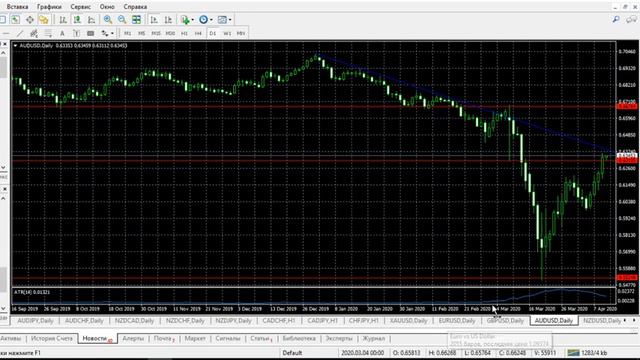The image size is (640, 360).
Task: Select the text tool A
Action: point(62,33)
